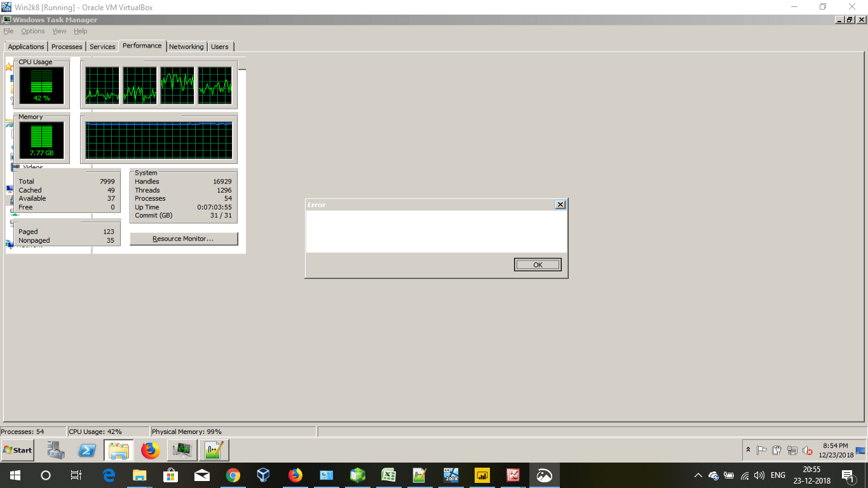Launch Server Manager from guest taskbar
868x488 pixels.
[56, 450]
